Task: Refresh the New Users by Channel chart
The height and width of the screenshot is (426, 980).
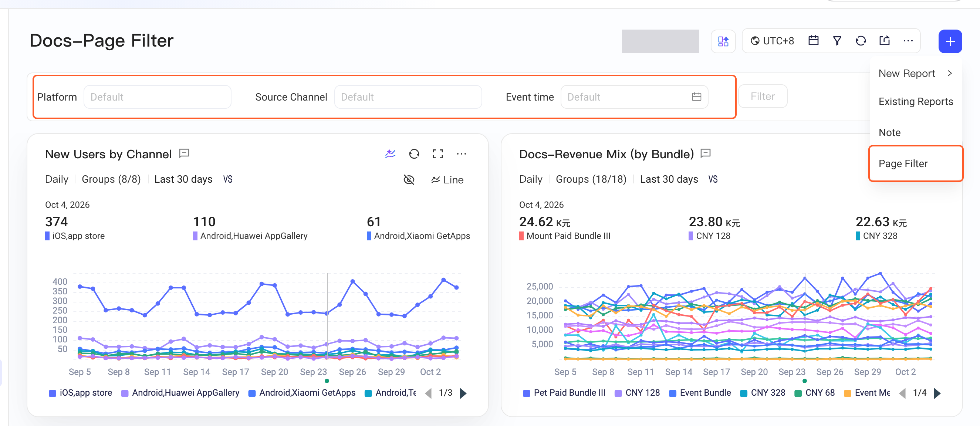Action: pyautogui.click(x=414, y=154)
